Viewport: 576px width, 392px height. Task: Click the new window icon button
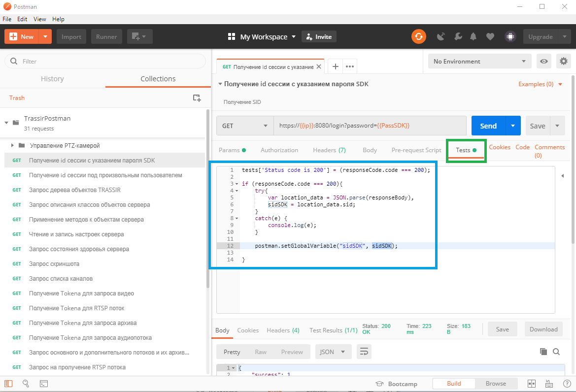coord(139,37)
